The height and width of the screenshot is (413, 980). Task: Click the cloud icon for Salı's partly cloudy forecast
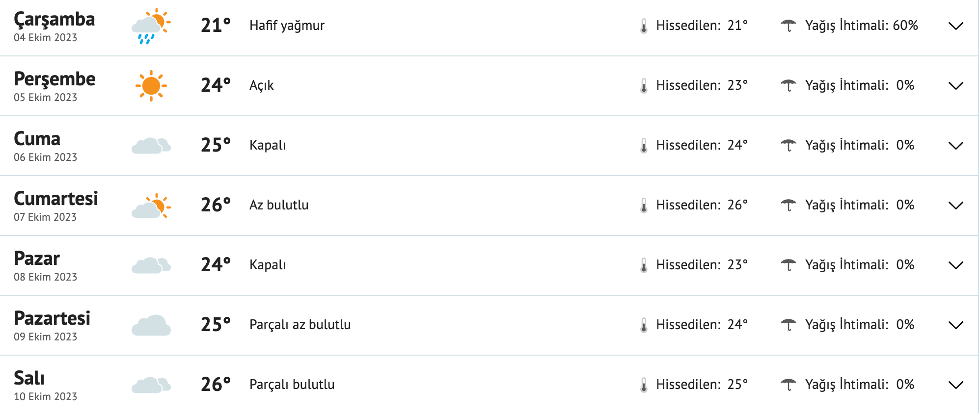coord(151,384)
